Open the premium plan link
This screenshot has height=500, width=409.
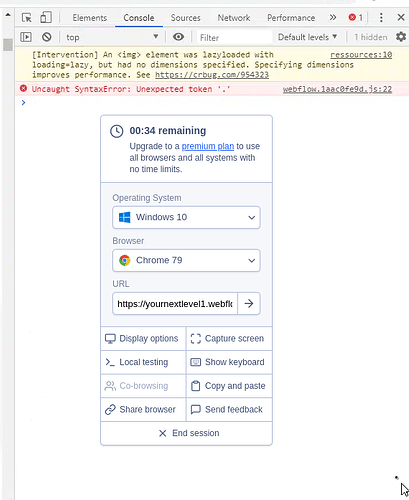208,146
